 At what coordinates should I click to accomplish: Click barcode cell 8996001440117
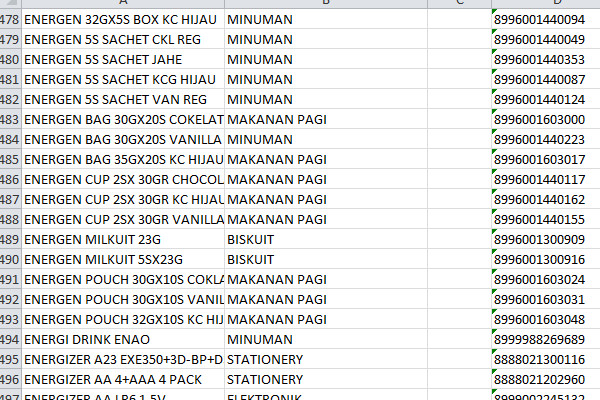tap(546, 179)
